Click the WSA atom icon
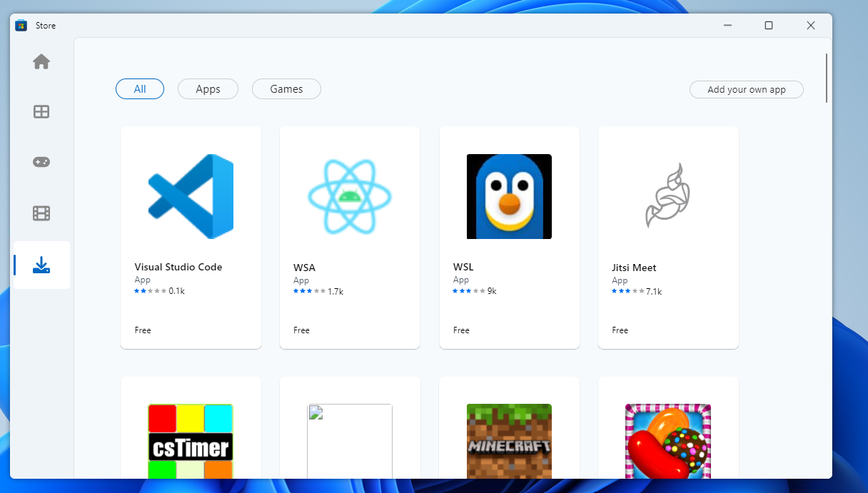This screenshot has height=493, width=868. (350, 196)
